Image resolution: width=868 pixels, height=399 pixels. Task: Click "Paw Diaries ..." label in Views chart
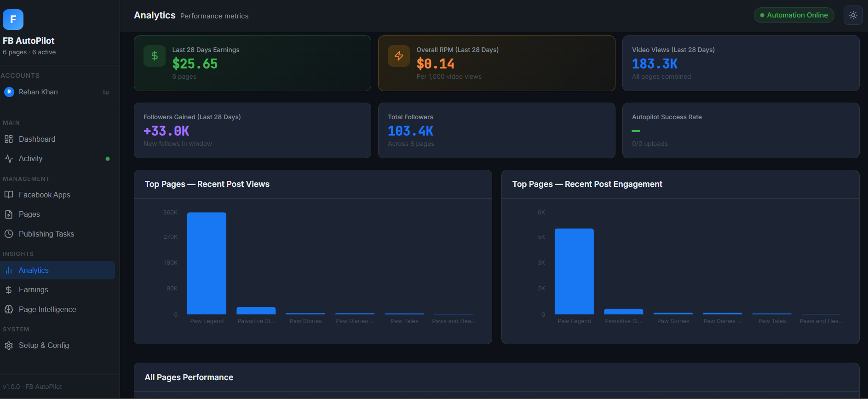click(x=355, y=321)
